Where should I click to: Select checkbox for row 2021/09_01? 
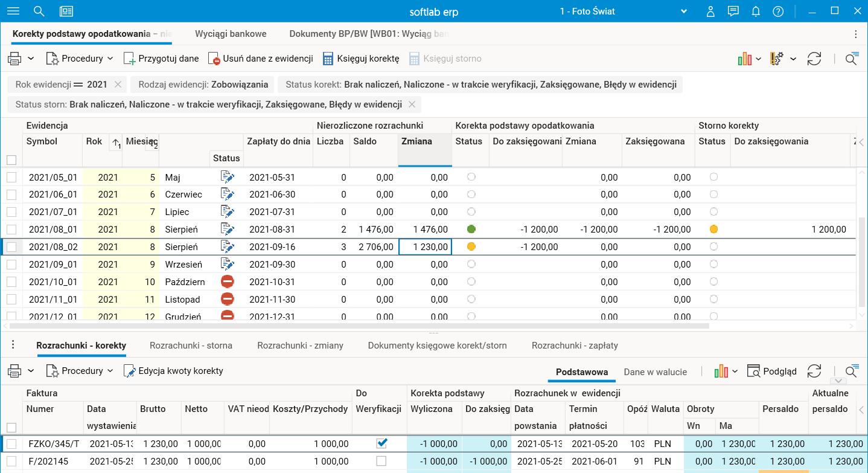(11, 265)
